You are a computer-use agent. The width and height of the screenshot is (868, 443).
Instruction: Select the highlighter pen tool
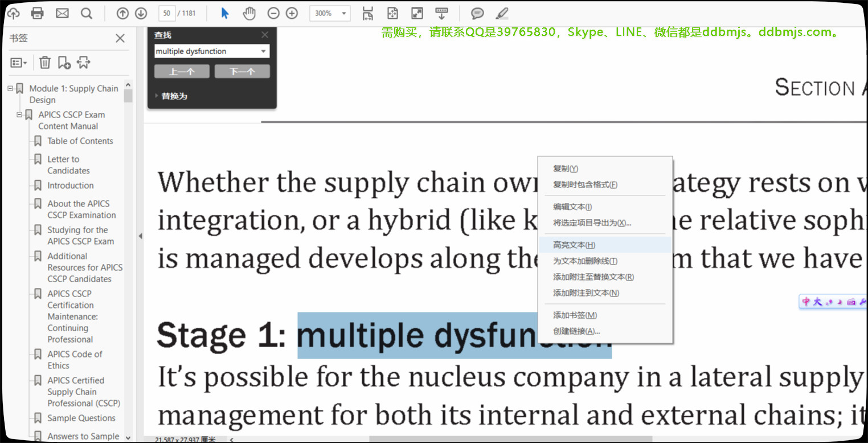point(502,13)
